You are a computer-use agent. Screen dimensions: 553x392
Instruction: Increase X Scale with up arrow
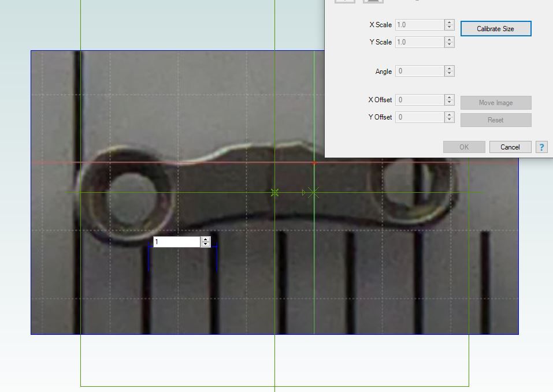click(x=449, y=22)
